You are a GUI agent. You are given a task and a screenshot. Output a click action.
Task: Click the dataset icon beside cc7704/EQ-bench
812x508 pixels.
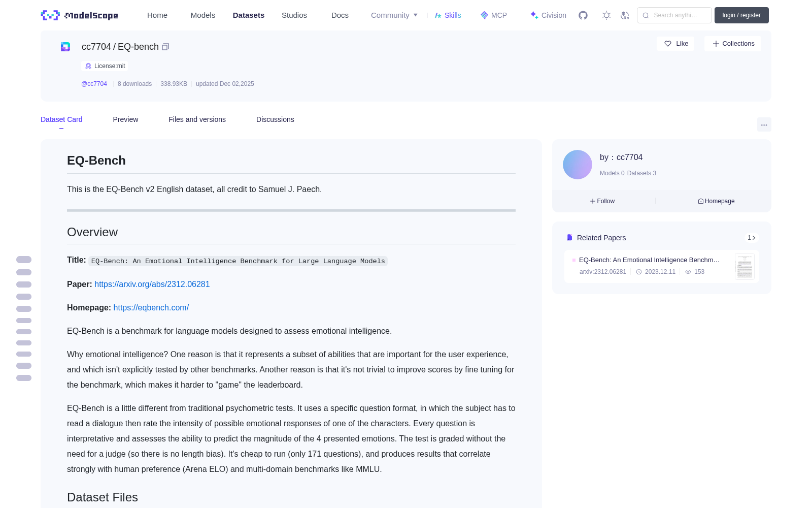pos(65,47)
